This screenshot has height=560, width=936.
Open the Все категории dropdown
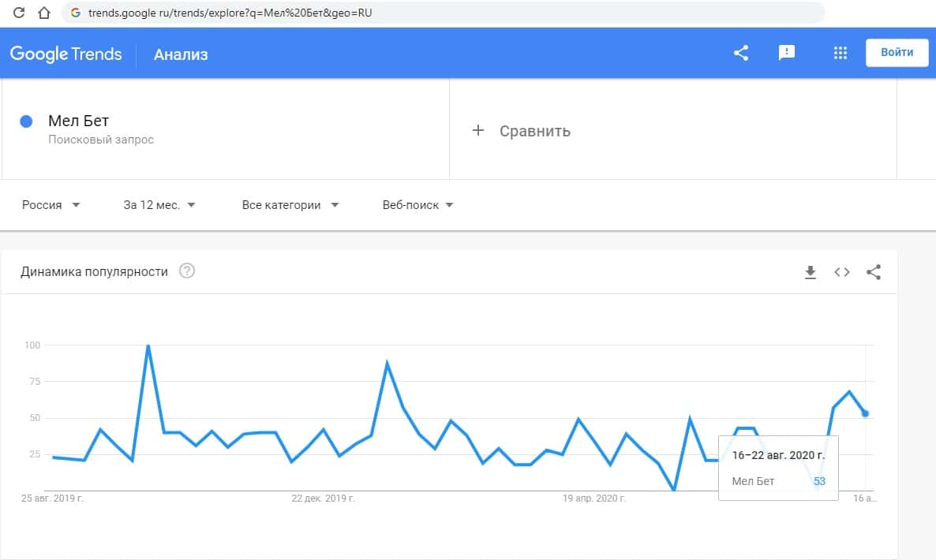[x=290, y=205]
